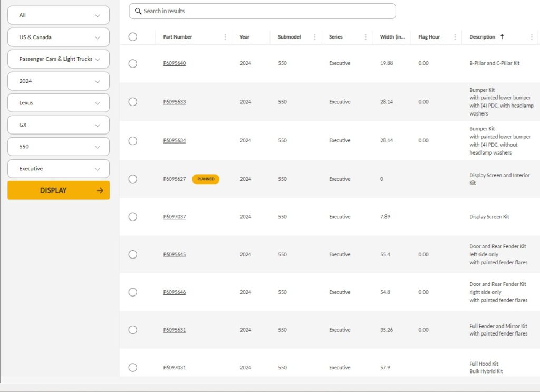540x392 pixels.
Task: Open Flag Hour column options menu
Action: point(455,37)
